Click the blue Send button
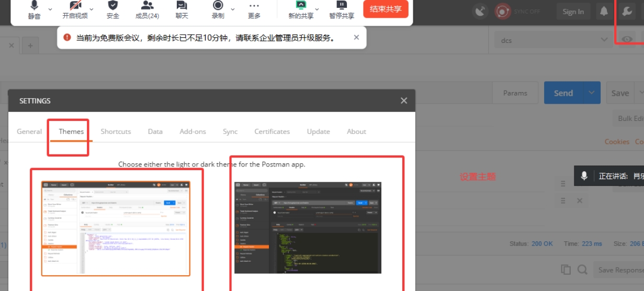This screenshot has width=644, height=291. [563, 93]
